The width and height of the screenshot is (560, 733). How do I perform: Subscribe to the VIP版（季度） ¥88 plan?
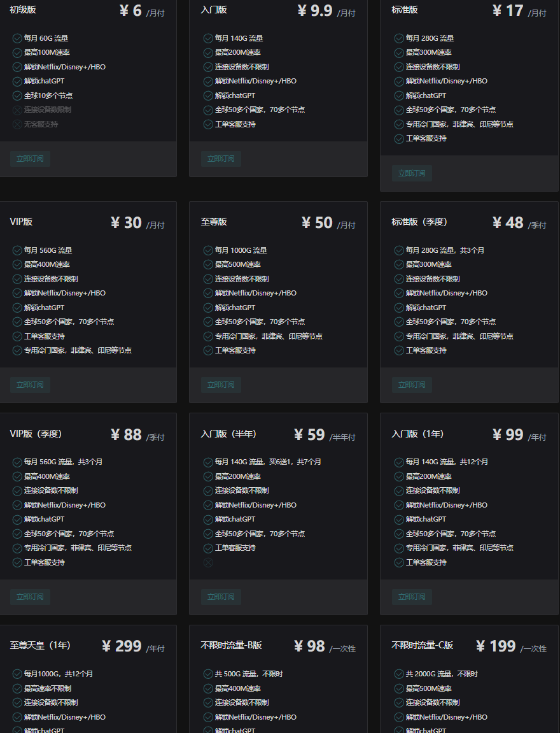coord(30,597)
